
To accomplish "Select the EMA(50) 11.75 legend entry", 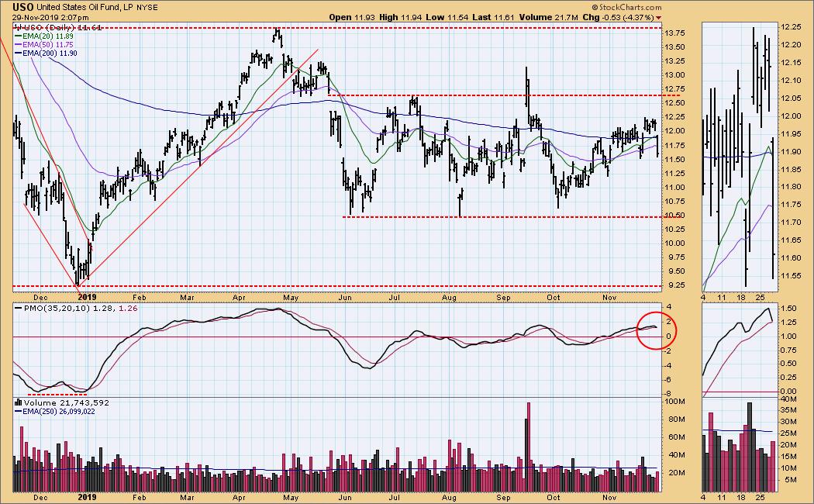I will click(x=44, y=45).
